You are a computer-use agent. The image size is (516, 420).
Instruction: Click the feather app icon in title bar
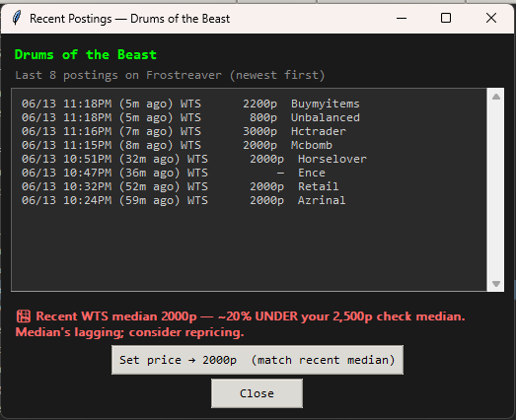(17, 18)
